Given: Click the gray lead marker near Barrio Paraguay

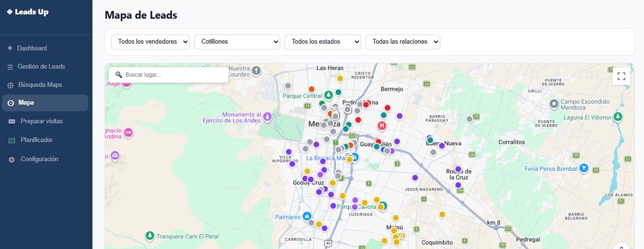Looking at the screenshot, I should pos(470,119).
